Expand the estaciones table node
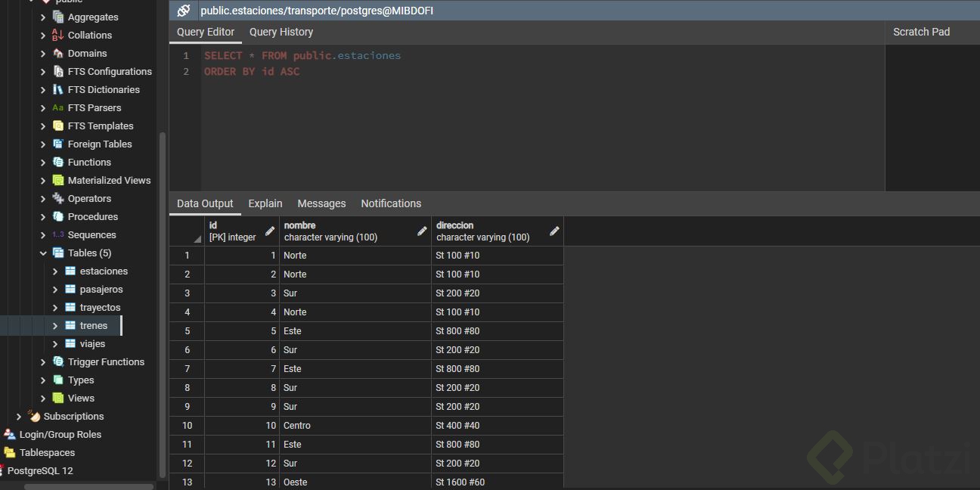The image size is (980, 490). coord(55,271)
